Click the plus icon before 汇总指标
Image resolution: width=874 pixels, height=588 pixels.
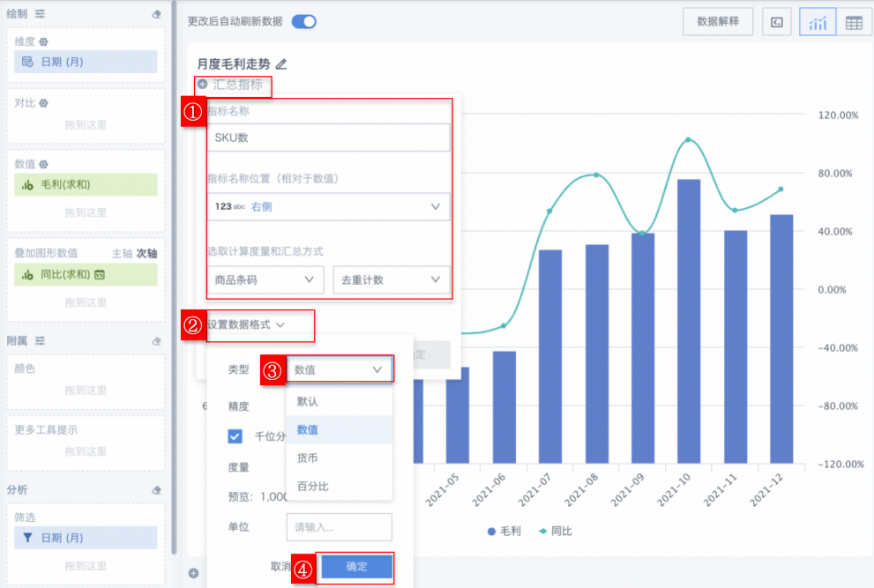(x=203, y=85)
